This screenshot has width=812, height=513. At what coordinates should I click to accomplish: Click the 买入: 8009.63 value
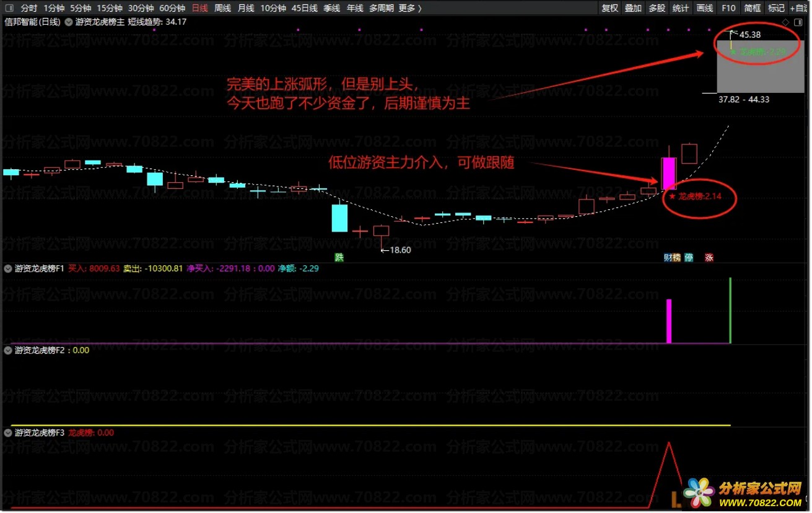point(94,269)
